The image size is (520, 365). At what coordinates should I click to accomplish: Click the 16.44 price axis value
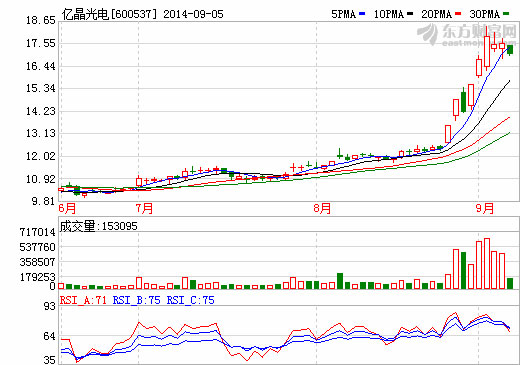41,66
